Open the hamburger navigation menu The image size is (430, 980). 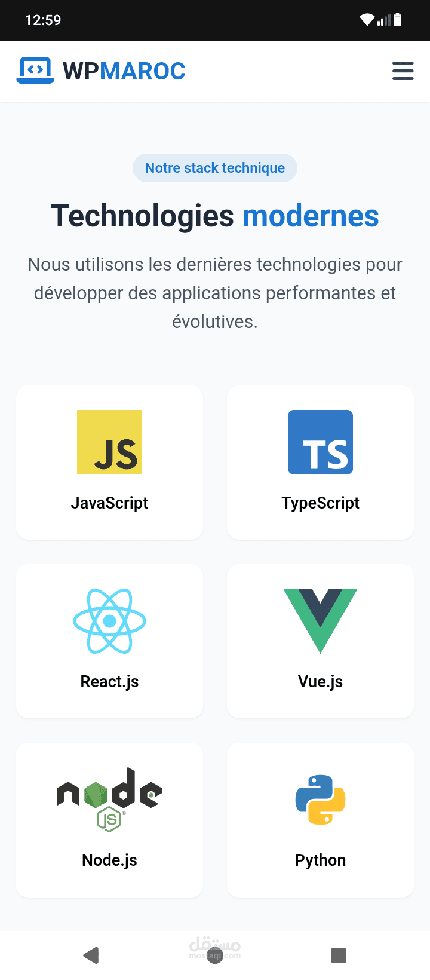(403, 71)
